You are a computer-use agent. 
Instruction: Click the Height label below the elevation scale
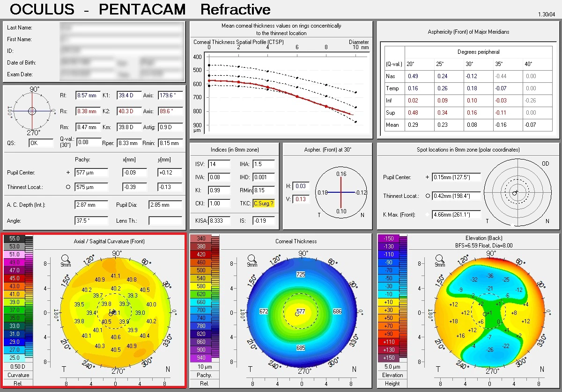point(392,384)
